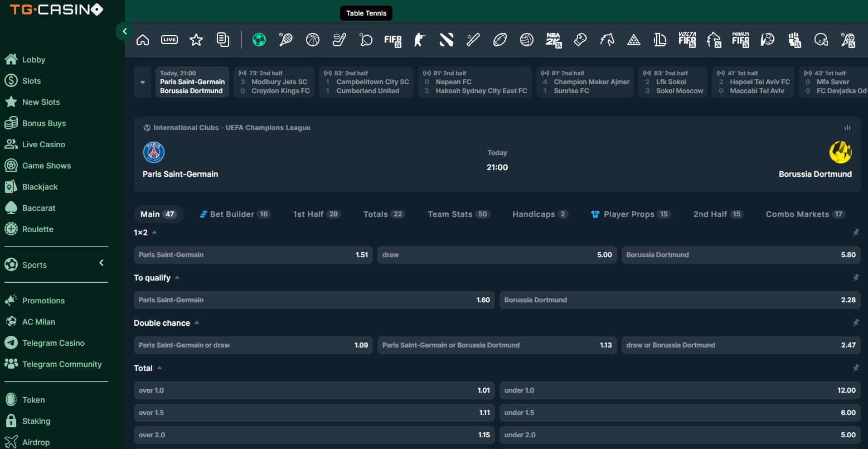The image size is (868, 449).
Task: Switch to the Handicaps tab
Action: point(540,214)
